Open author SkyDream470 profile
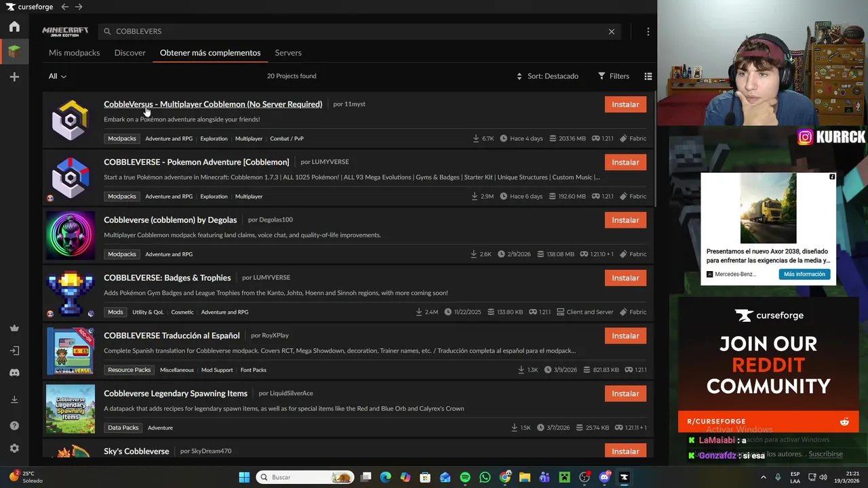 point(212,451)
